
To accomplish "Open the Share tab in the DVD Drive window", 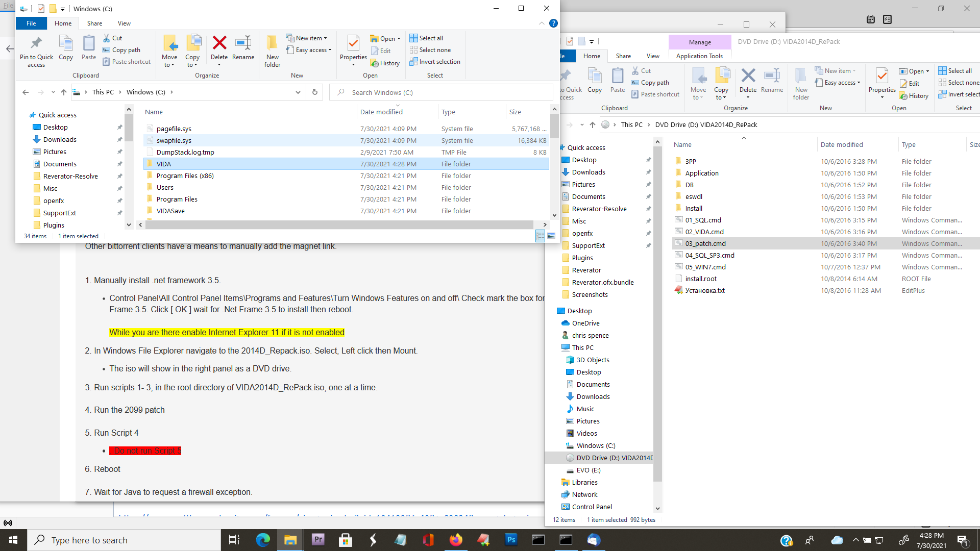I will (x=623, y=56).
